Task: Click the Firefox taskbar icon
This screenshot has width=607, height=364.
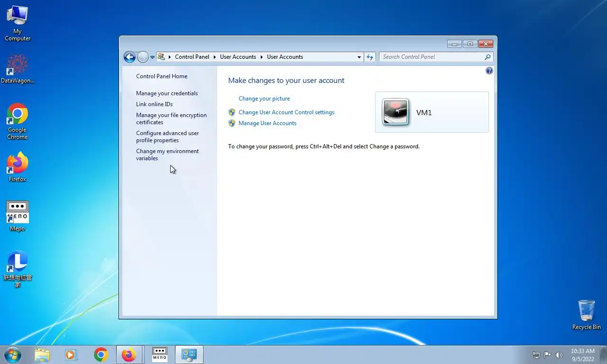Action: (x=129, y=355)
